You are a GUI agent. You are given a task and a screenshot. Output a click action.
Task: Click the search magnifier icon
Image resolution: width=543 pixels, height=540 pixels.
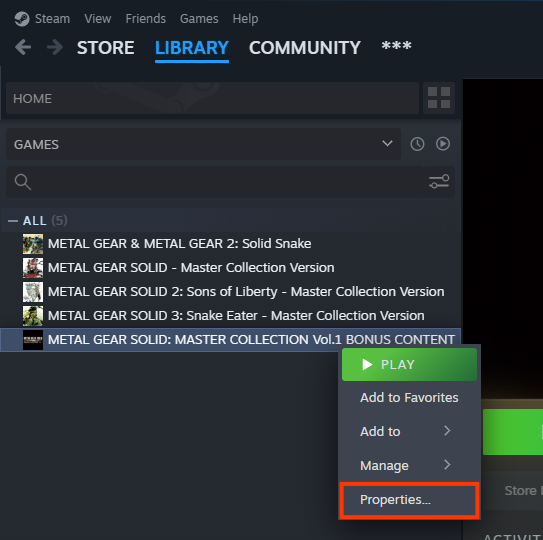(23, 182)
